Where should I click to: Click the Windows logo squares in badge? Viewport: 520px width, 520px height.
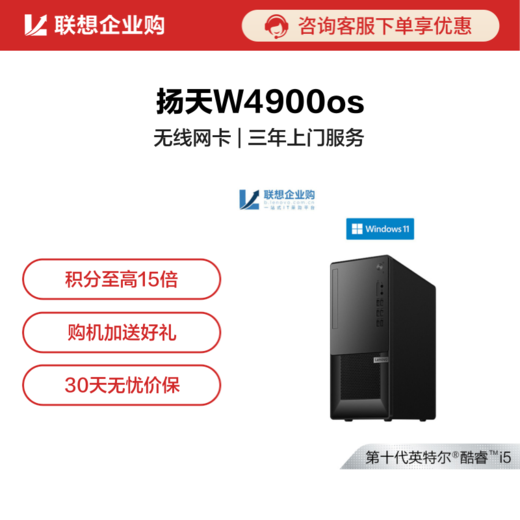tap(357, 229)
